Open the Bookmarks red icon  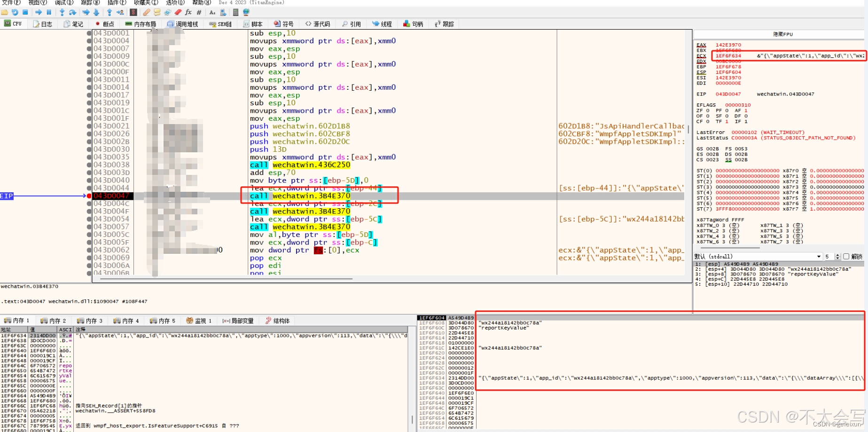tap(178, 12)
